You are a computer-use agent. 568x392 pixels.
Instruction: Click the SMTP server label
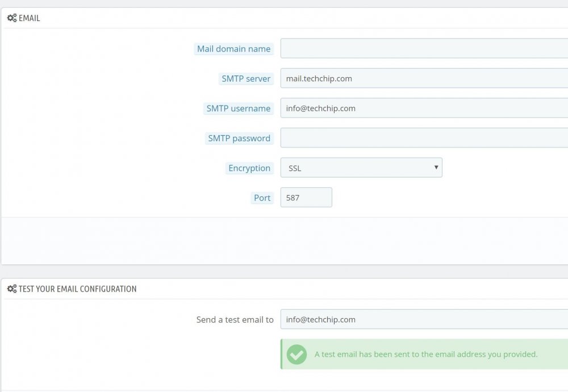point(246,79)
